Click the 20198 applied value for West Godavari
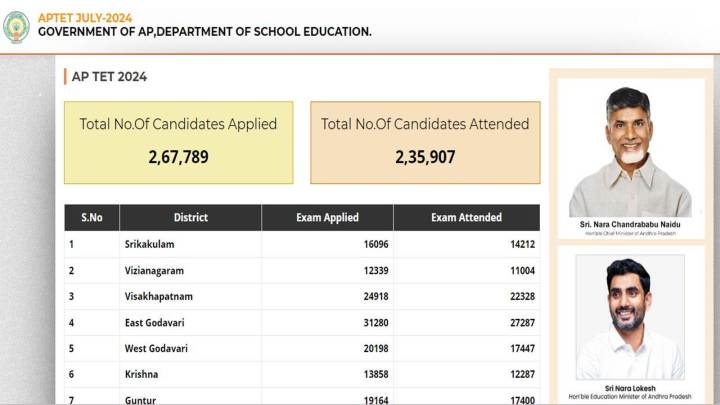The width and height of the screenshot is (720, 405). coord(376,349)
